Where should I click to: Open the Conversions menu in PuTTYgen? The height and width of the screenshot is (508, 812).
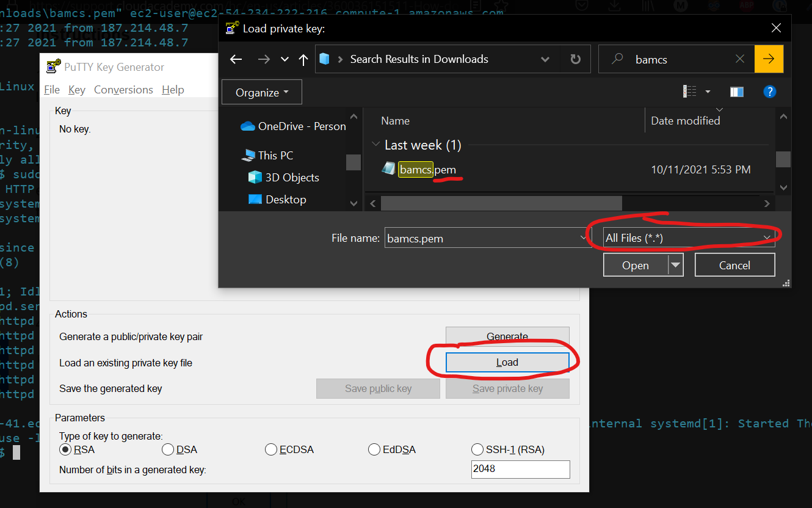coord(123,89)
